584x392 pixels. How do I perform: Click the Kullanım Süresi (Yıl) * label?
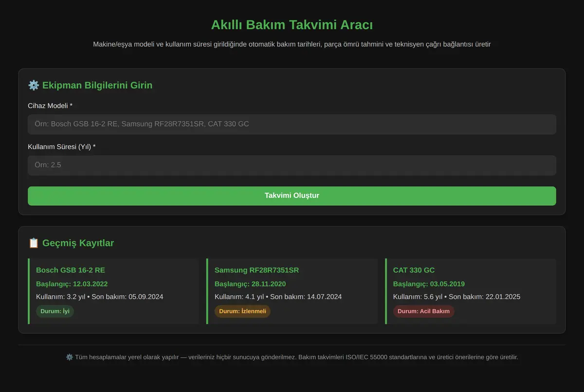(62, 146)
